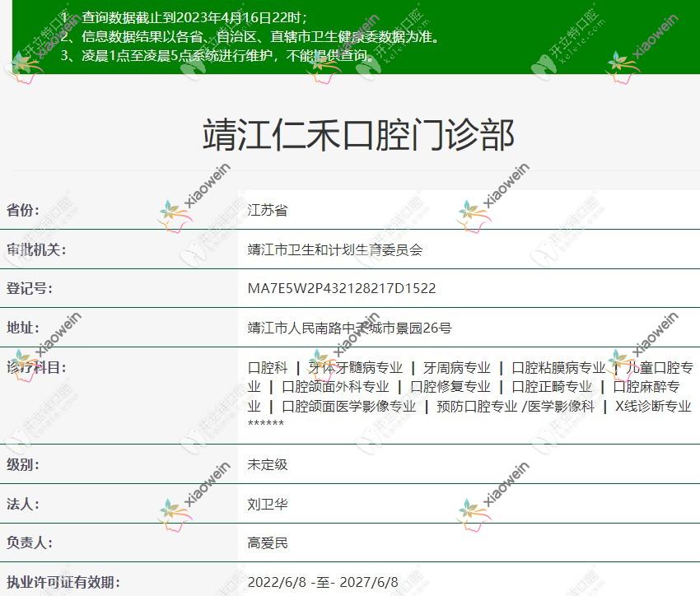Click registration number MA7E5W2P432128217D1522
The height and width of the screenshot is (596, 700).
[342, 288]
